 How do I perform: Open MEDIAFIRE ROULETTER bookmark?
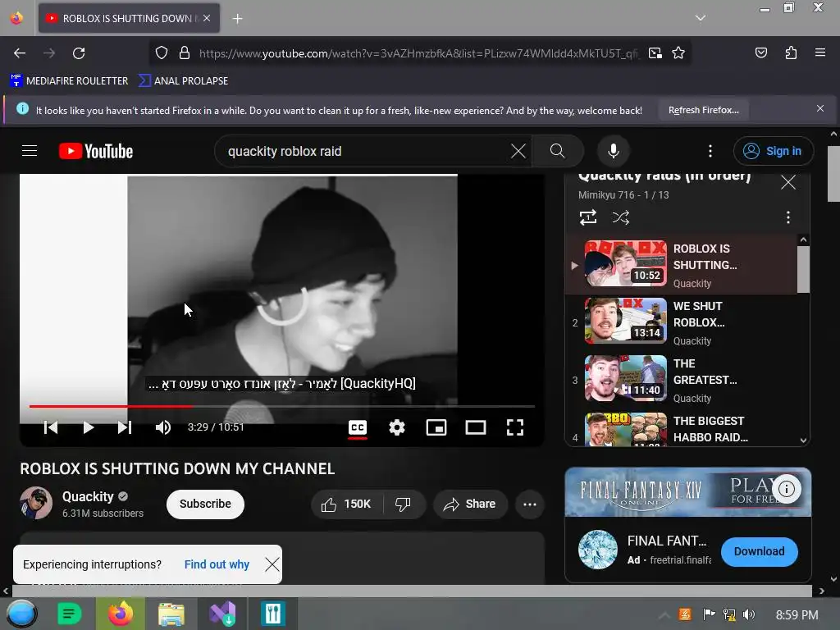[69, 81]
